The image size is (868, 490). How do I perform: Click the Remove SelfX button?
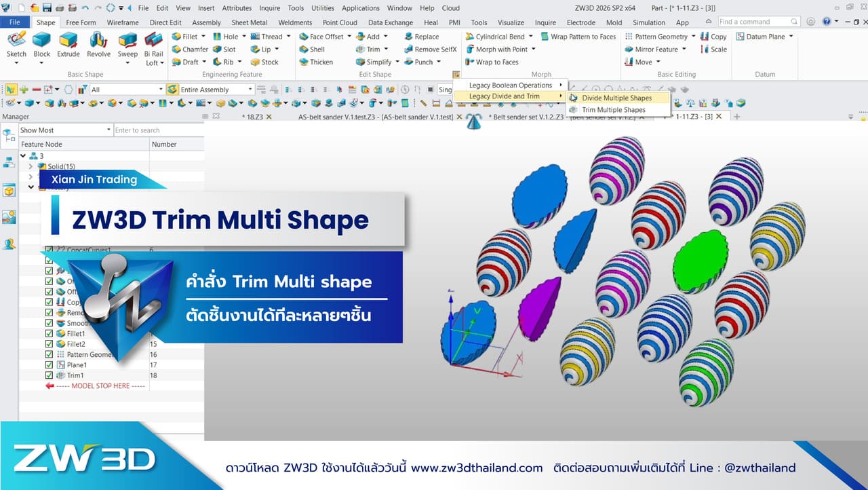point(430,49)
